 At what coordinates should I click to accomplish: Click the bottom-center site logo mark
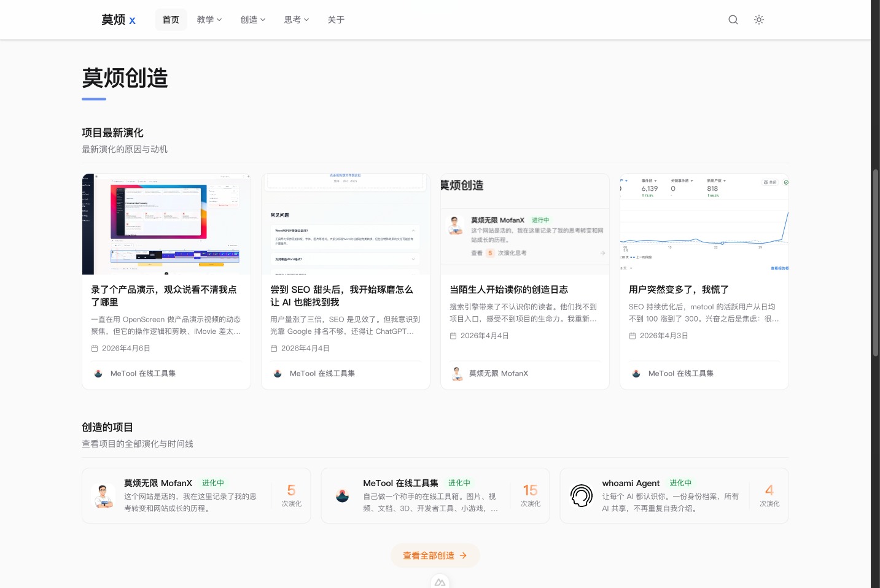pyautogui.click(x=440, y=581)
